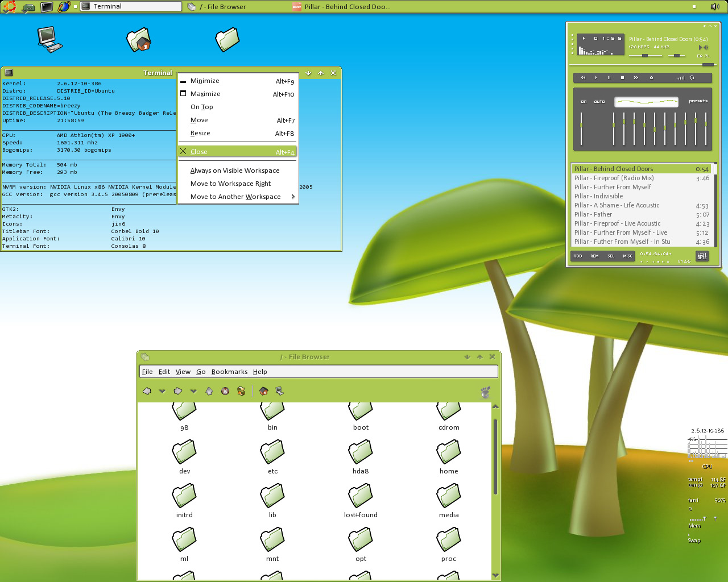Open playlist SEL menu

tap(611, 256)
